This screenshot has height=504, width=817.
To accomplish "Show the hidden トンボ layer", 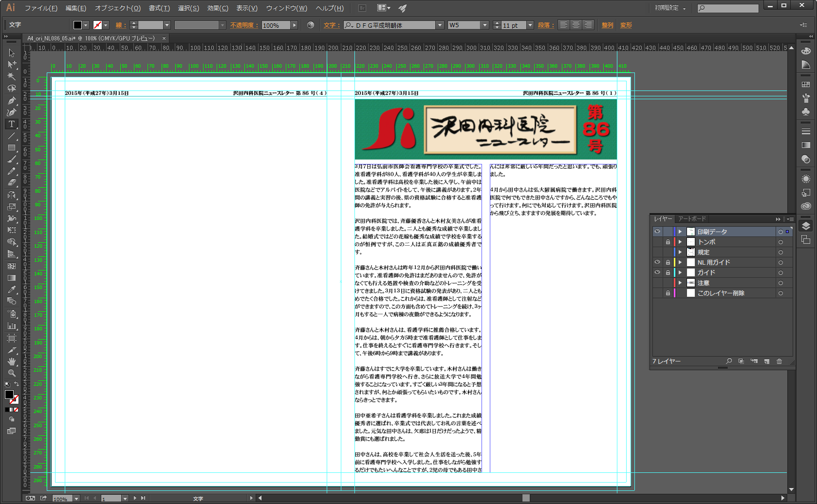I will click(x=657, y=242).
